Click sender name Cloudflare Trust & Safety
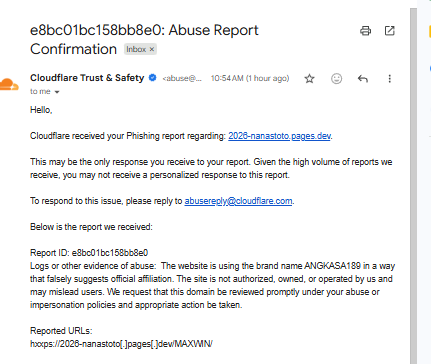The image size is (431, 364). point(87,78)
